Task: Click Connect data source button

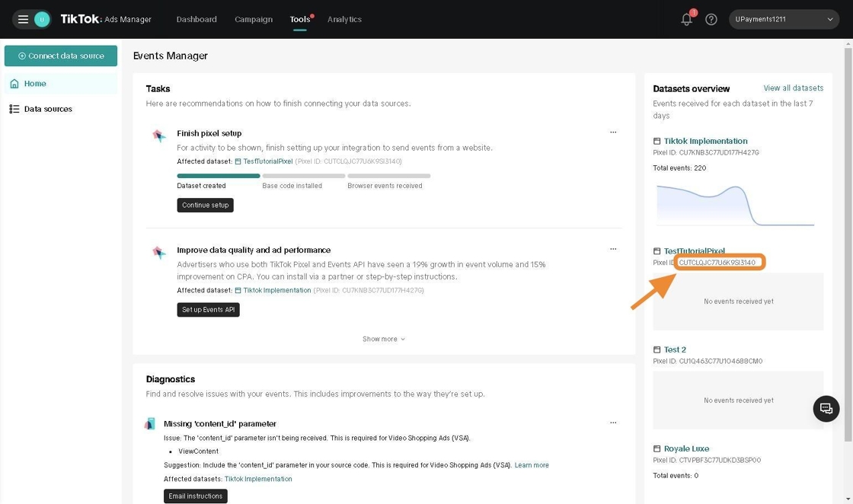Action: pos(61,56)
